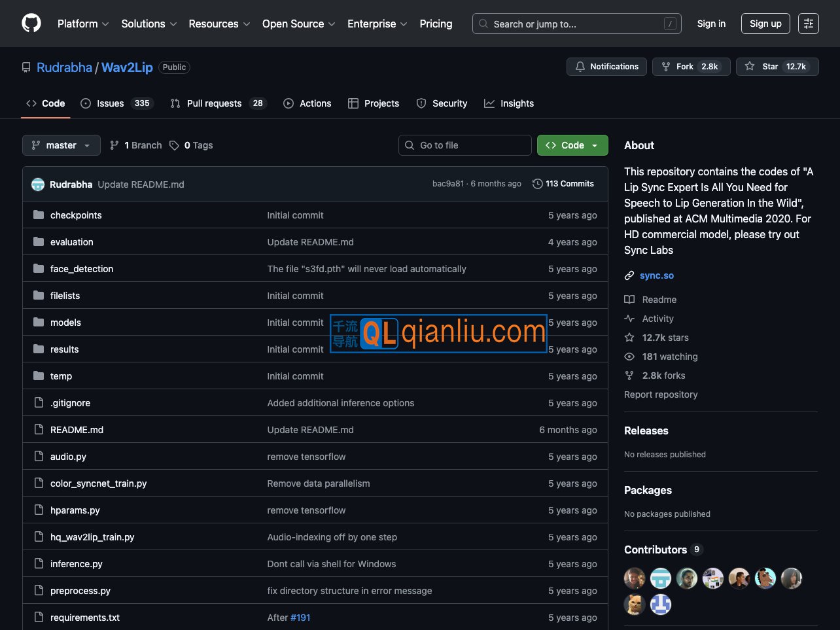
Task: Expand the master branch dropdown
Action: [x=61, y=145]
